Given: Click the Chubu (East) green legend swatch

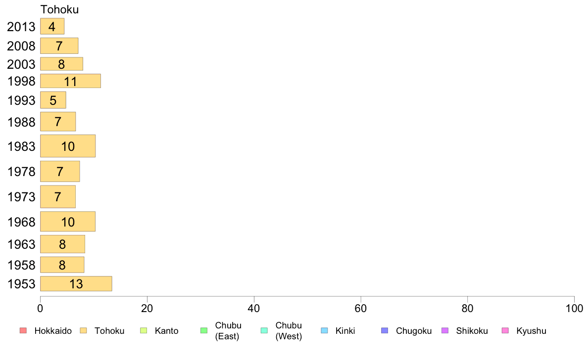Looking at the screenshot, I should [204, 331].
